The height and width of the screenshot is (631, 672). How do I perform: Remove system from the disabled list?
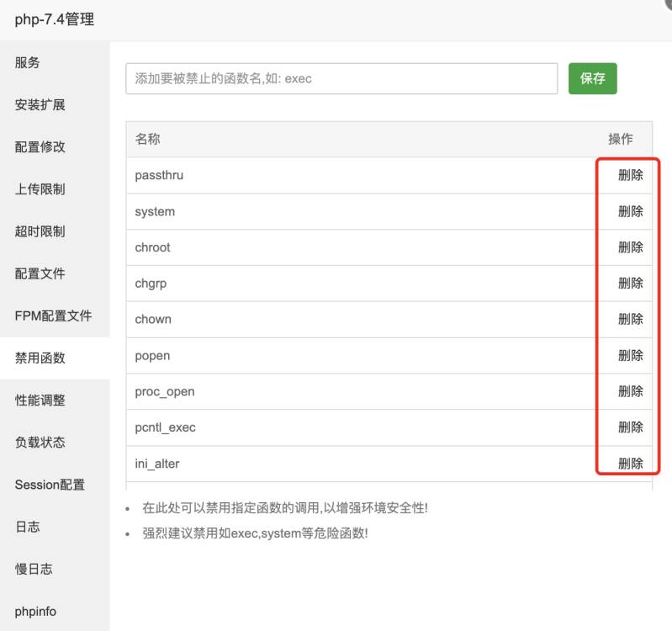pos(630,211)
